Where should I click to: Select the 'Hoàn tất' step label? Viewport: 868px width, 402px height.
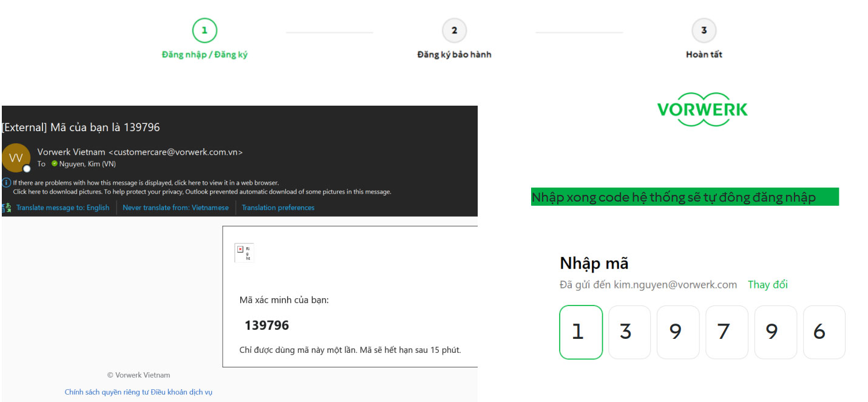(x=704, y=55)
